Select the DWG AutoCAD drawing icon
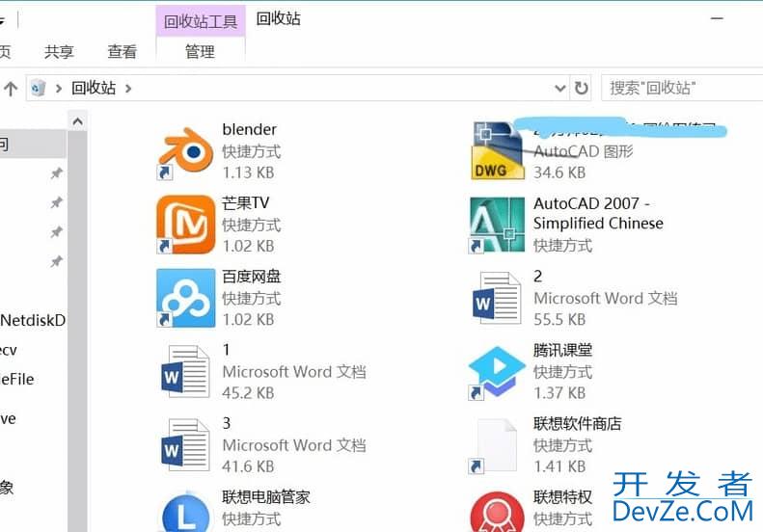 [x=498, y=150]
